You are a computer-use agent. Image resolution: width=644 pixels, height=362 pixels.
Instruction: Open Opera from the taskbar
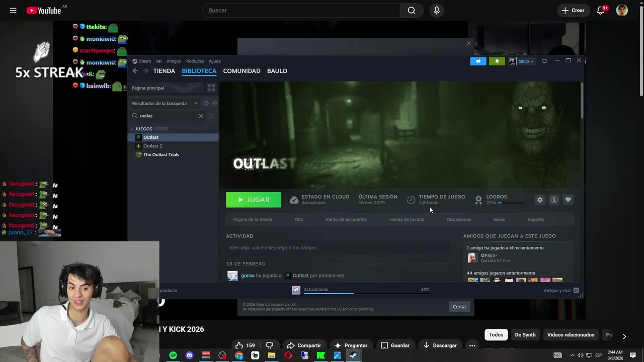pos(288,355)
